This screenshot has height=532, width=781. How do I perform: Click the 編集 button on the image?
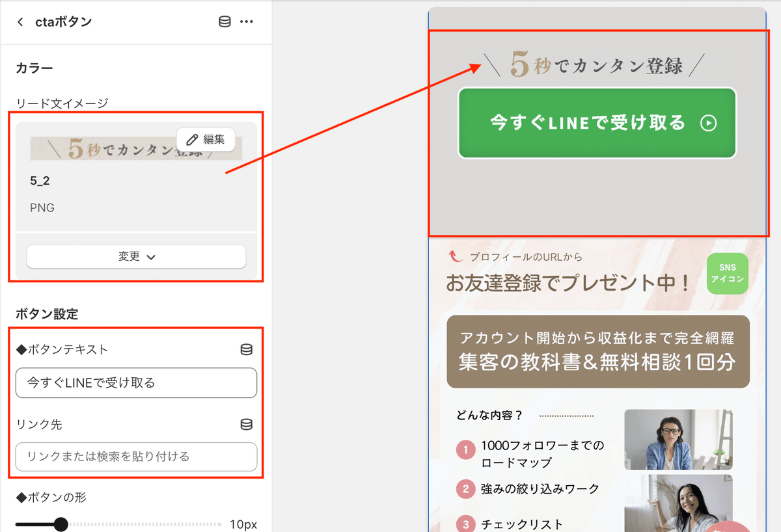click(x=206, y=139)
